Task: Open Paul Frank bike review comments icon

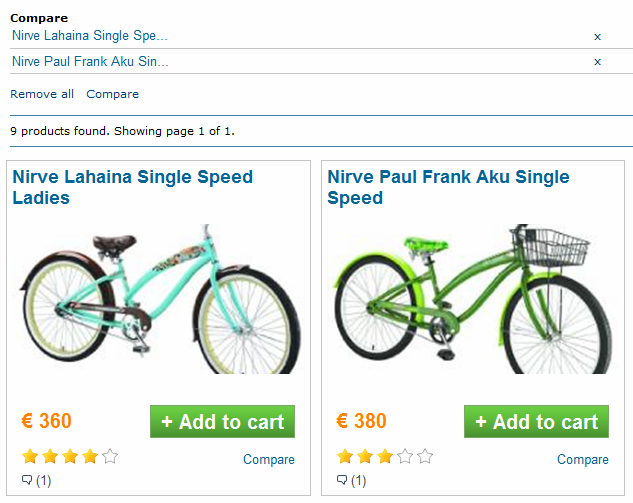Action: point(343,481)
